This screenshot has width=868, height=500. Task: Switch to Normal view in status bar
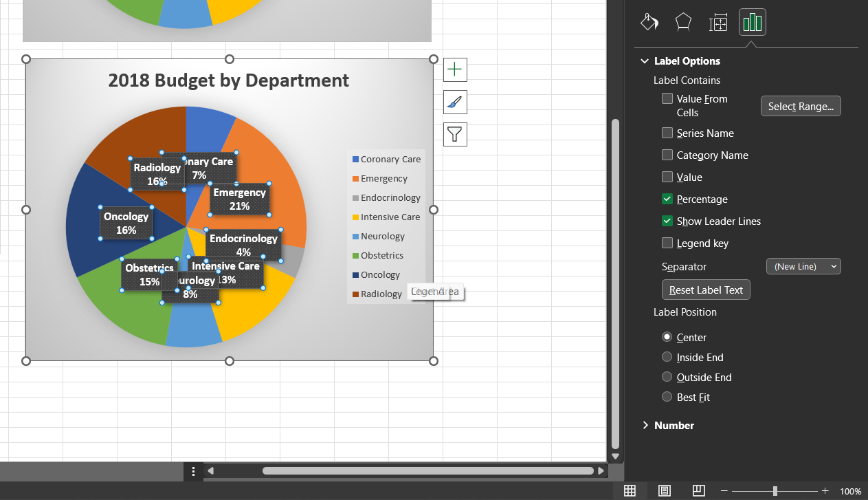630,490
